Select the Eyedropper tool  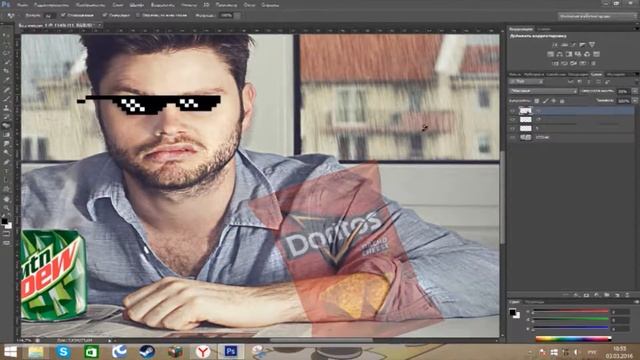tap(6, 80)
